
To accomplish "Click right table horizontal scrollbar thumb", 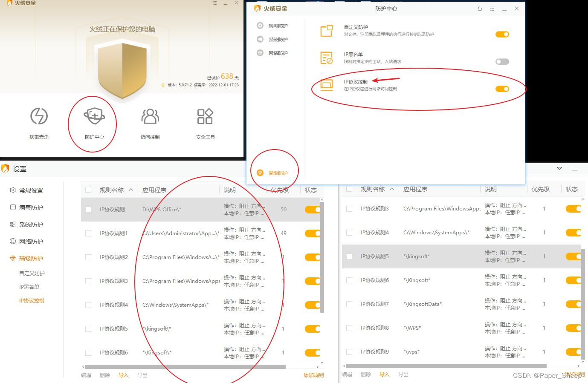I will click(x=446, y=366).
